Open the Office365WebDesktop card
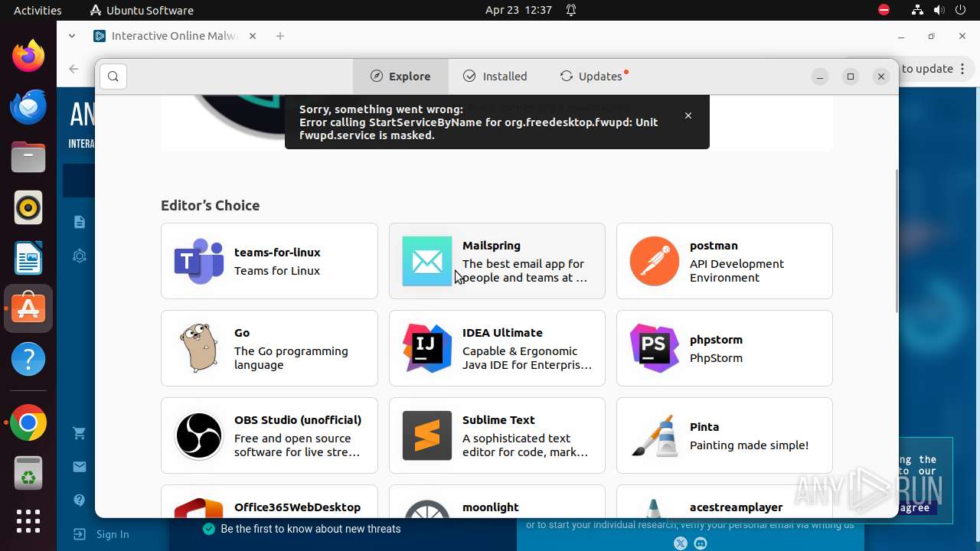 pos(269,501)
